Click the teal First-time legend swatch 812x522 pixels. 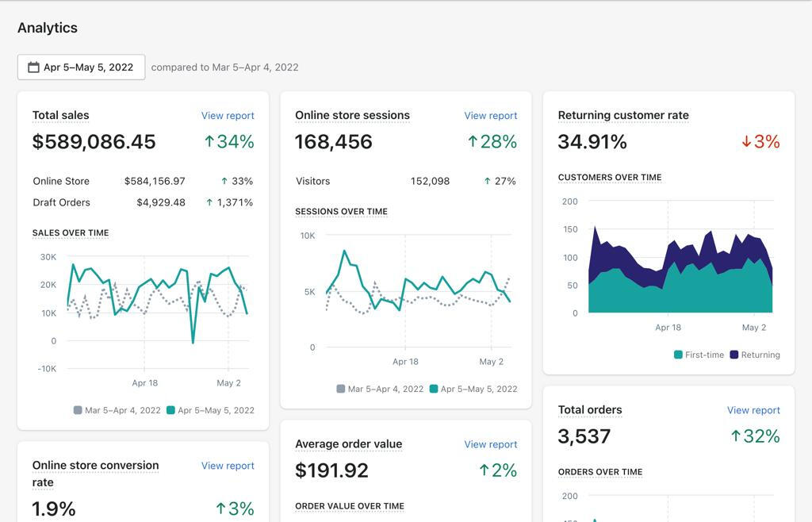click(x=679, y=355)
